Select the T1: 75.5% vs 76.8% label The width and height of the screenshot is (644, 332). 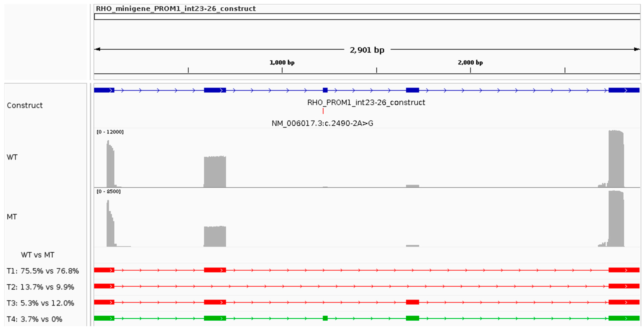[42, 271]
